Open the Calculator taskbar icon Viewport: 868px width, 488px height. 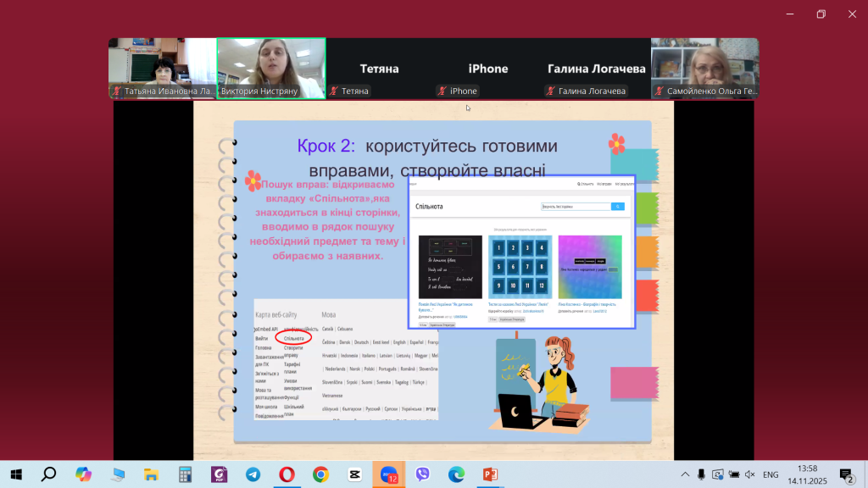tap(185, 474)
